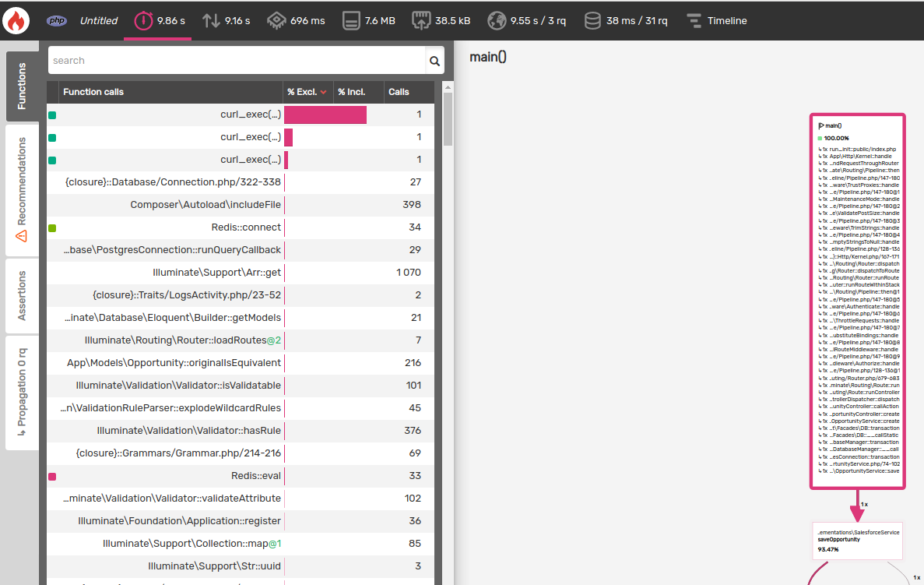Open the Assertions side tab
This screenshot has height=585, width=924.
23,296
